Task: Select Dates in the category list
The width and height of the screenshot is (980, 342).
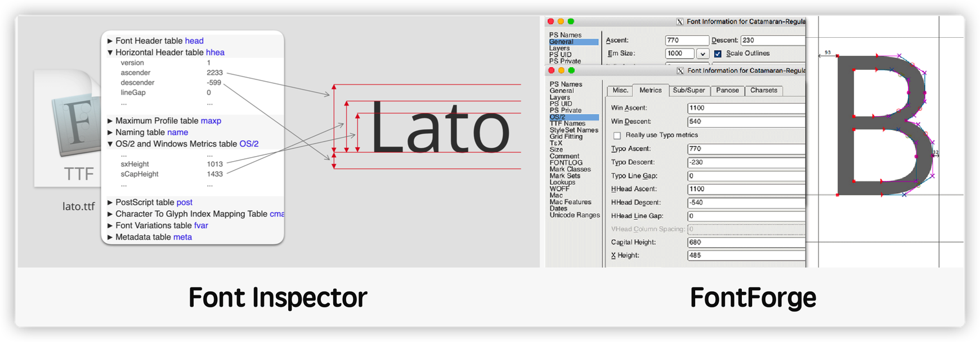Action: [558, 208]
